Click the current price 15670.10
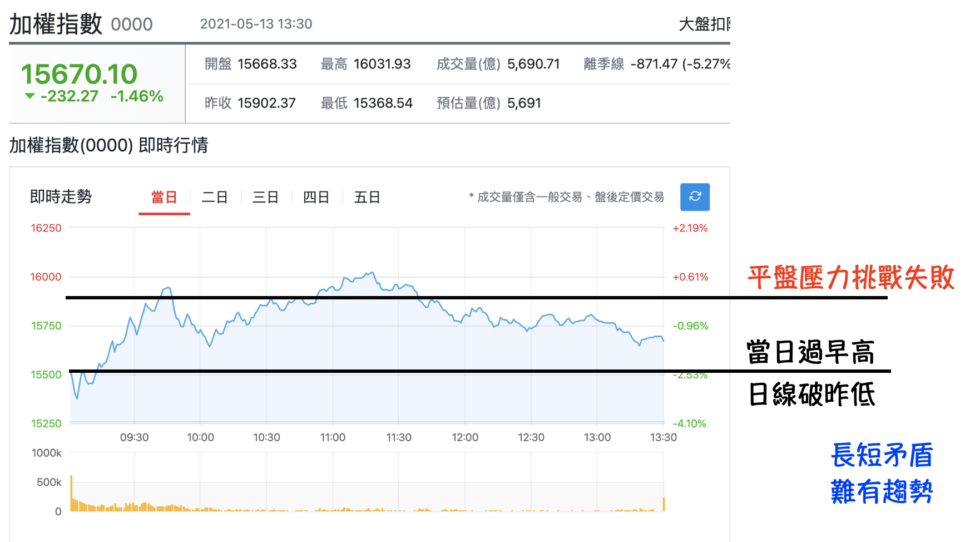This screenshot has height=542, width=980. 80,74
